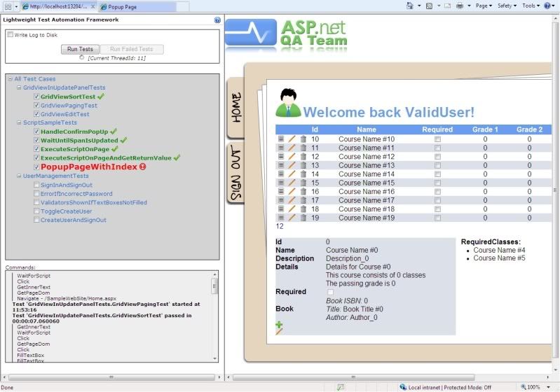Switch to Popup Page tab
Viewport: 560px width, 392px height.
(x=137, y=6)
